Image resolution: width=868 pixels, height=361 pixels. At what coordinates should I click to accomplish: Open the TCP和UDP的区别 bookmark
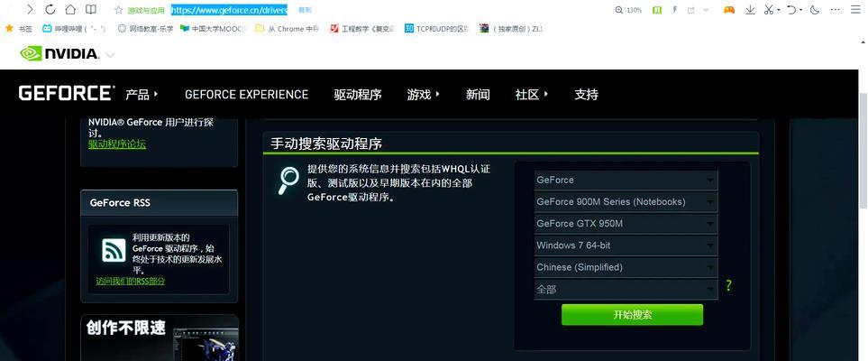tap(436, 28)
